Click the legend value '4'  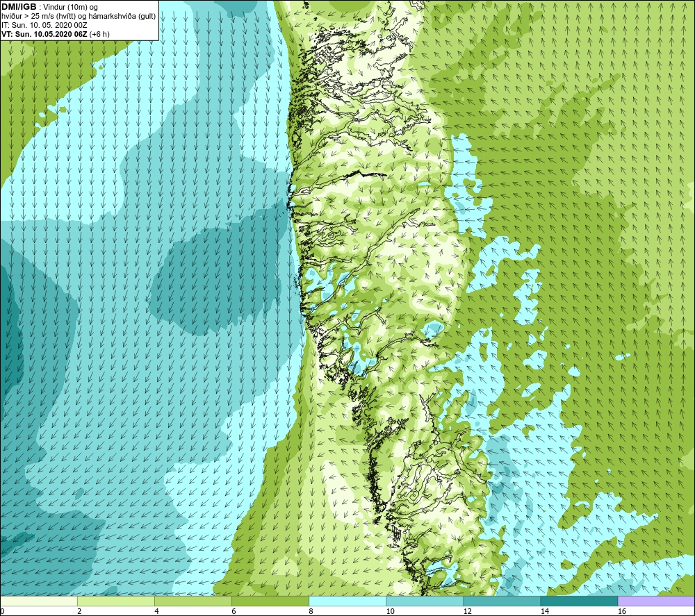pyautogui.click(x=156, y=611)
